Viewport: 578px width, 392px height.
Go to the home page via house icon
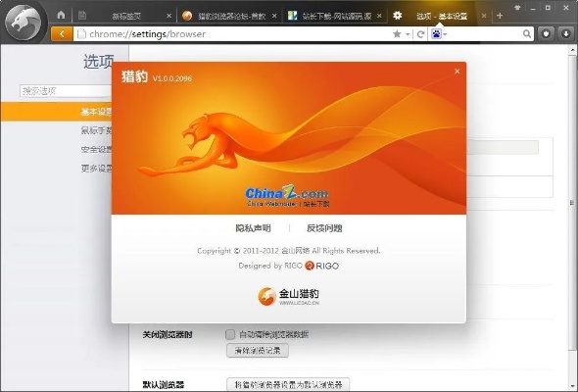click(x=61, y=15)
